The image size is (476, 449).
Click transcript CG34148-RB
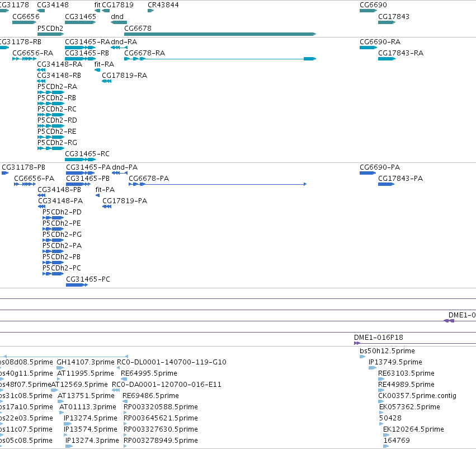click(x=59, y=76)
